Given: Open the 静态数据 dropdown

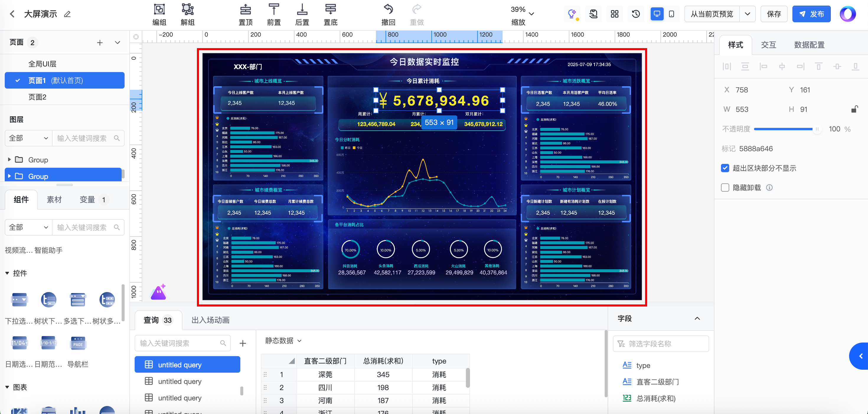Looking at the screenshot, I should coord(283,340).
